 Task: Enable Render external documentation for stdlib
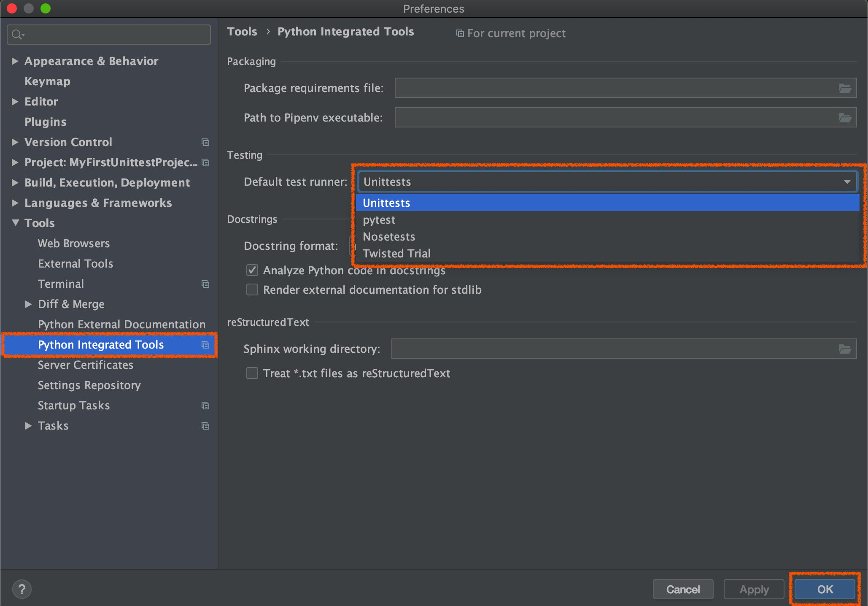coord(252,290)
